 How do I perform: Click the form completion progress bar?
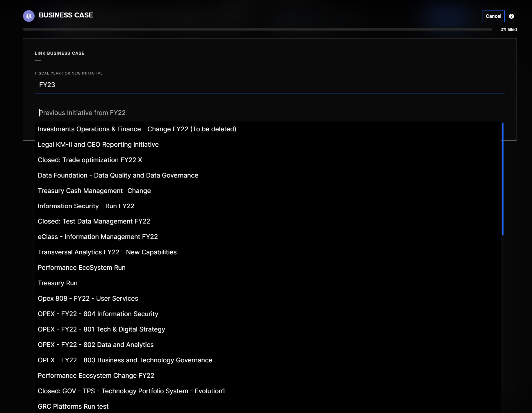tap(257, 29)
